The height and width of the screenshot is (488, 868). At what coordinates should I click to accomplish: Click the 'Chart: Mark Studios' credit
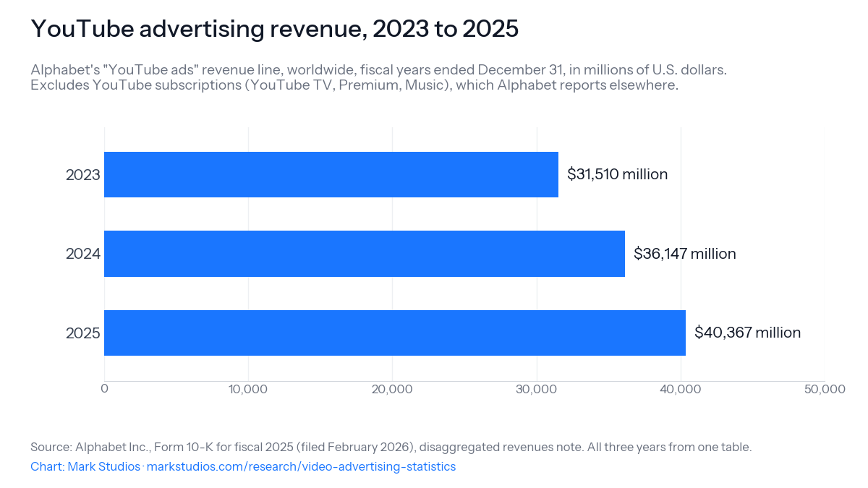[x=85, y=466]
